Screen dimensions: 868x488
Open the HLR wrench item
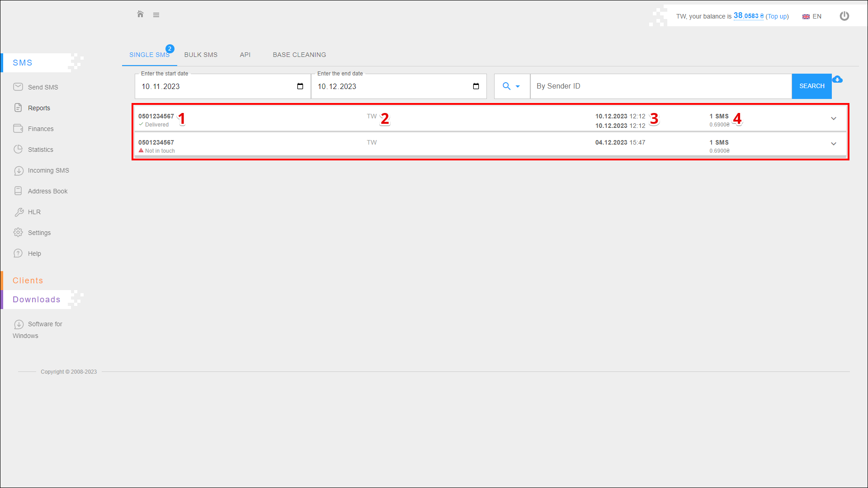[x=34, y=212]
